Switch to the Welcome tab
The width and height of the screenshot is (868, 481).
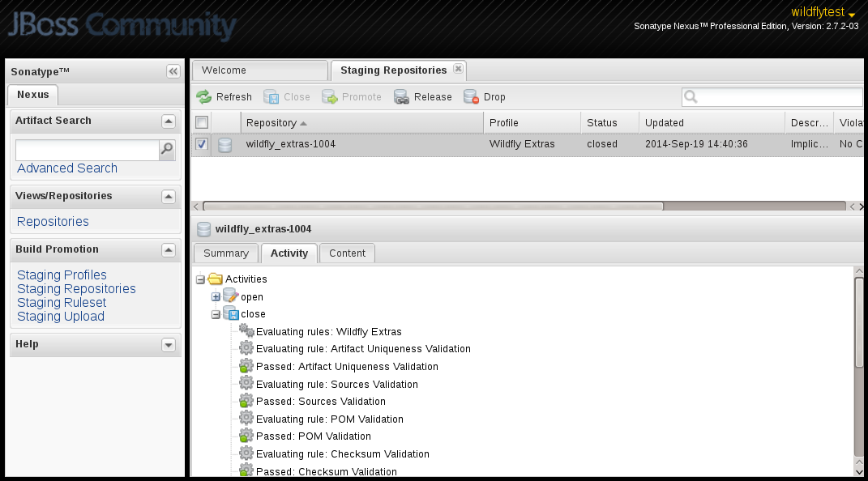259,70
